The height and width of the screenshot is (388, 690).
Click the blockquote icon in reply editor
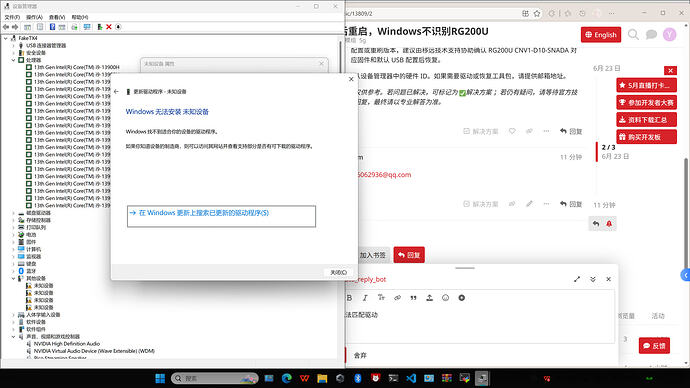(x=413, y=298)
